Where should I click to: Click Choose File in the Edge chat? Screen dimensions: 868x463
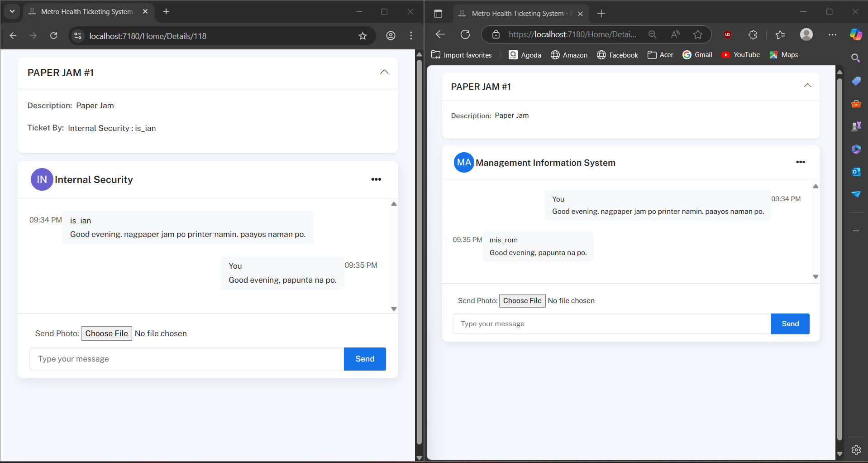click(522, 301)
